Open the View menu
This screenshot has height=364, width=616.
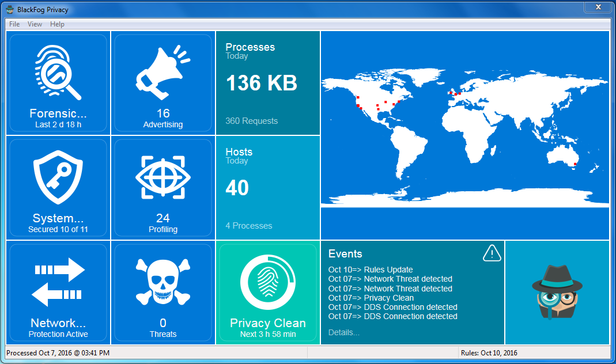[35, 24]
